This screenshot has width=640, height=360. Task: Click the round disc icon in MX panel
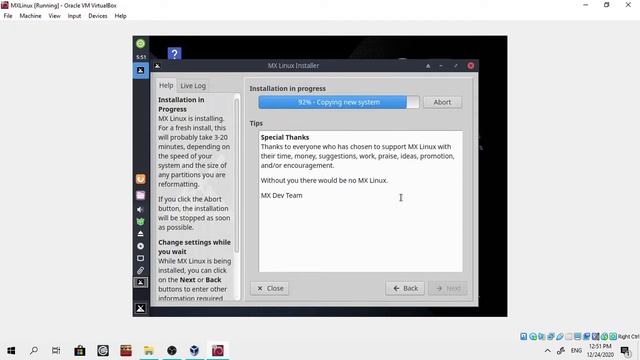pos(140,246)
